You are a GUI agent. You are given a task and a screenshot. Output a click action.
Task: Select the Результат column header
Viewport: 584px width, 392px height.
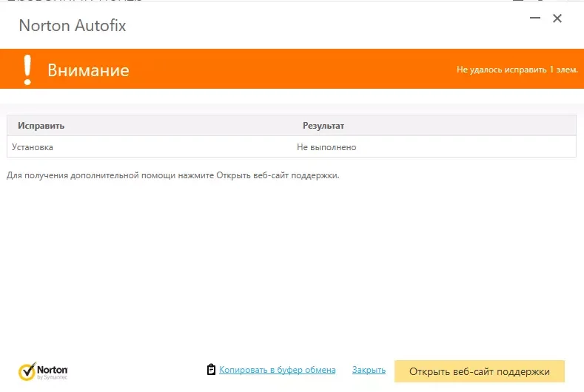tap(323, 126)
